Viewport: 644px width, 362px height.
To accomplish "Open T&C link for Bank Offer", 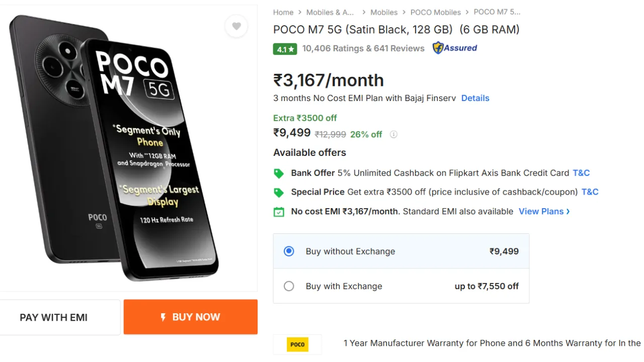I will (581, 173).
